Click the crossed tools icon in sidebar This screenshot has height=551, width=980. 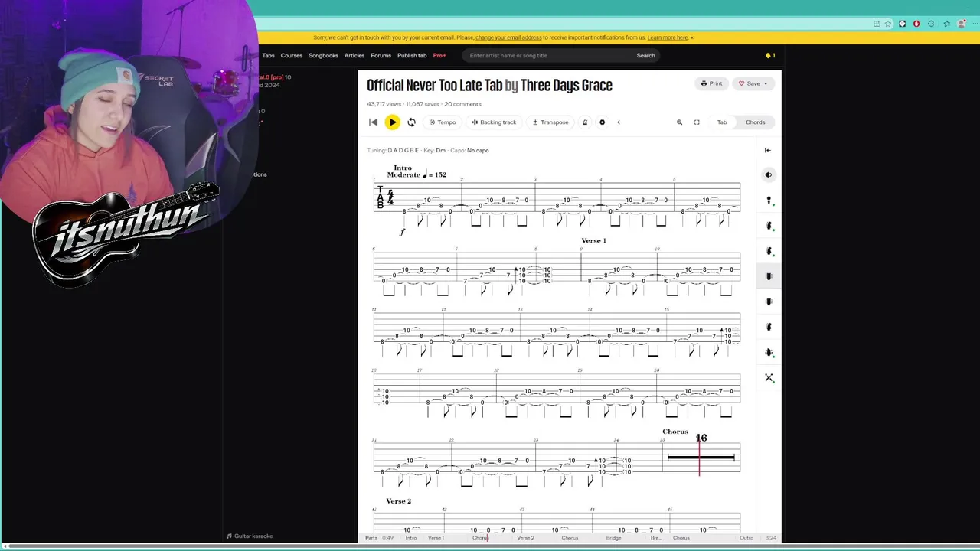[769, 377]
